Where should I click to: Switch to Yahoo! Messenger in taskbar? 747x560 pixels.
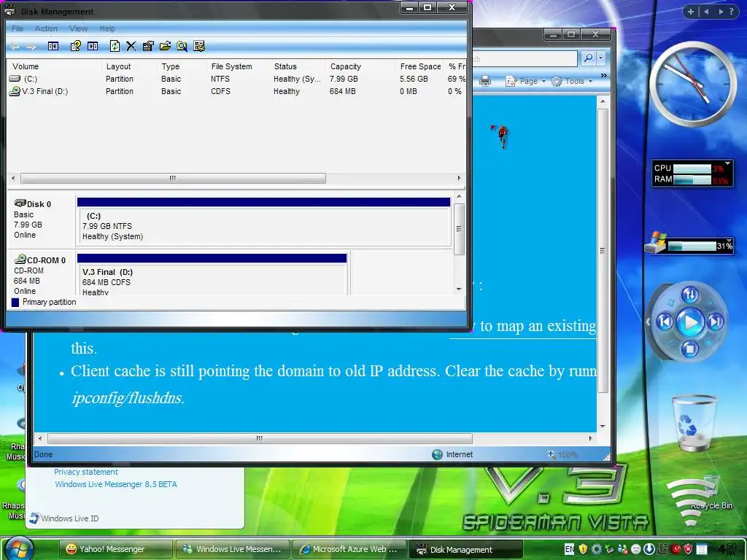click(115, 549)
